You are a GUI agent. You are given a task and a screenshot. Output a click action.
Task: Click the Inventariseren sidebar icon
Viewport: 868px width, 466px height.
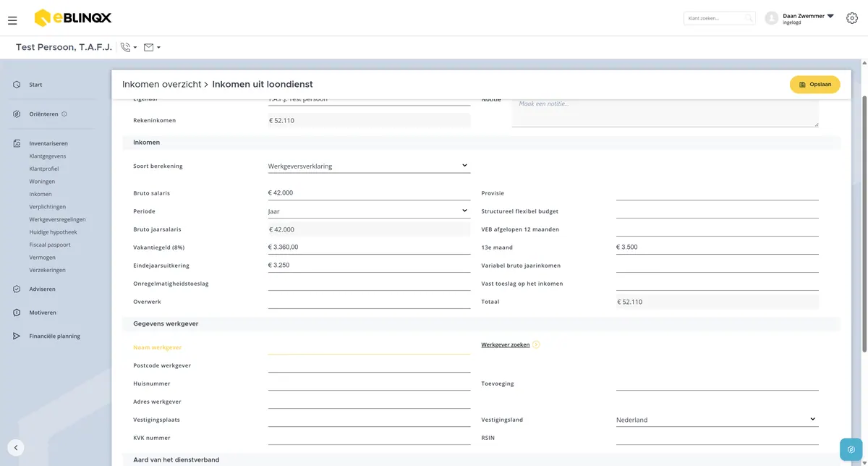click(17, 143)
